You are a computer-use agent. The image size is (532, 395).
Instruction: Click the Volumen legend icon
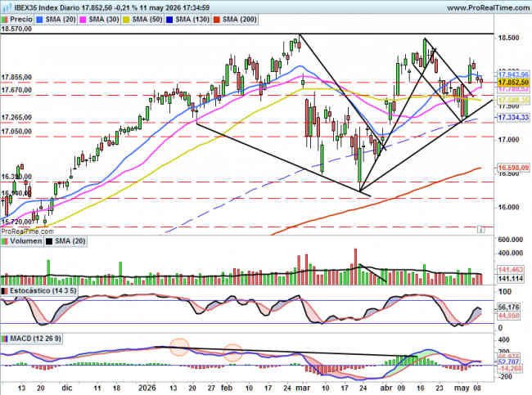pyautogui.click(x=5, y=241)
